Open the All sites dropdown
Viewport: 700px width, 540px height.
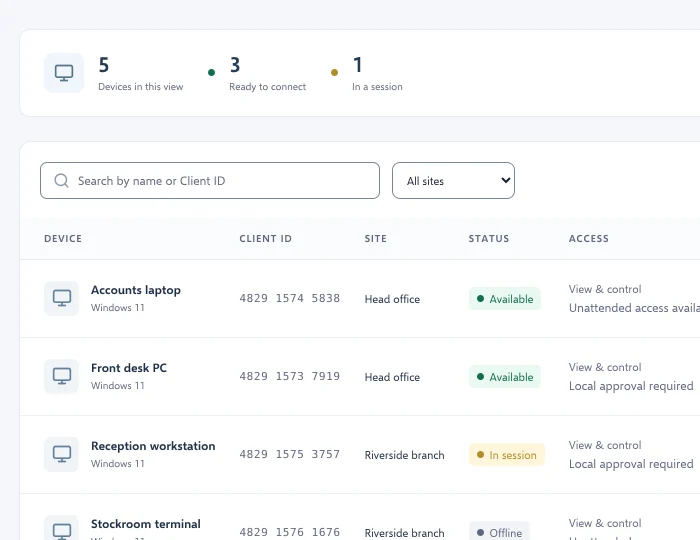point(453,181)
